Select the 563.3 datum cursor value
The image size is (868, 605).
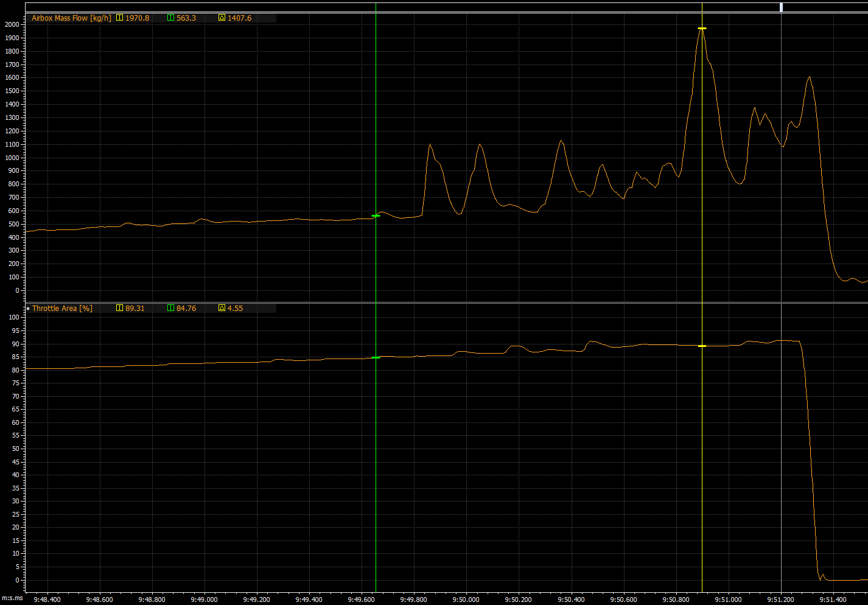click(186, 18)
